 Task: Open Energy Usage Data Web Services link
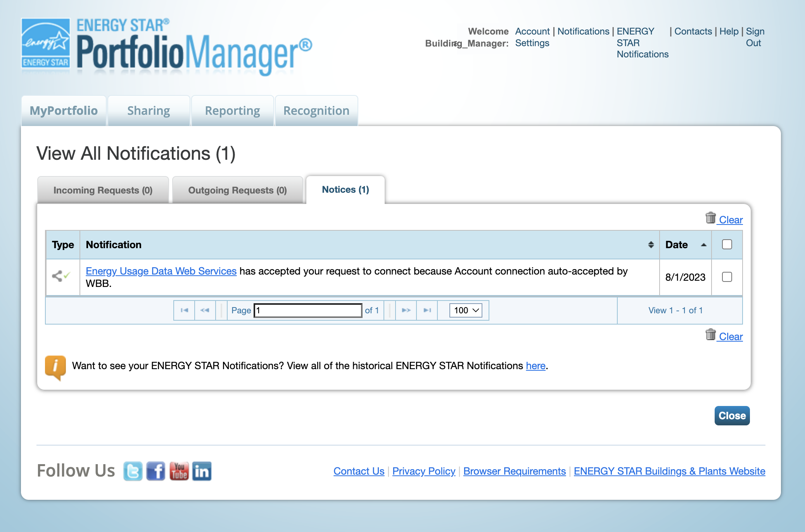pos(161,271)
